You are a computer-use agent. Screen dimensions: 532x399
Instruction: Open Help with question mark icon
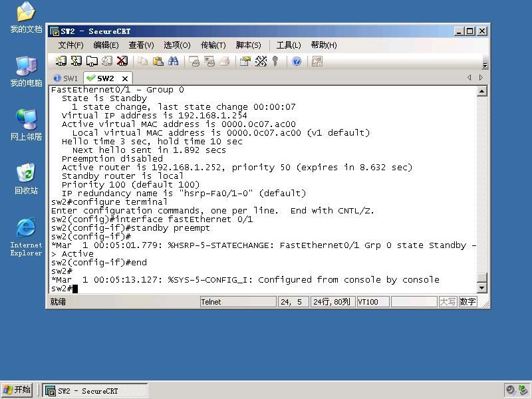pos(297,61)
